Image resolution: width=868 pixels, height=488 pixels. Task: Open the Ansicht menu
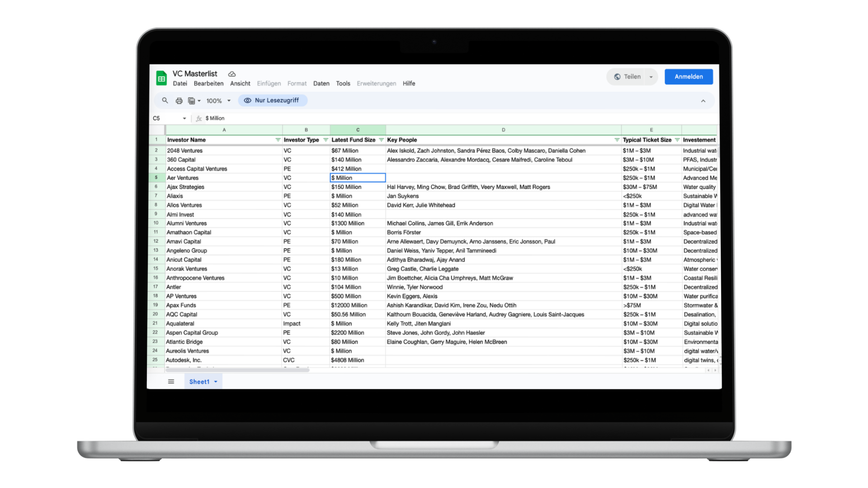coord(240,84)
